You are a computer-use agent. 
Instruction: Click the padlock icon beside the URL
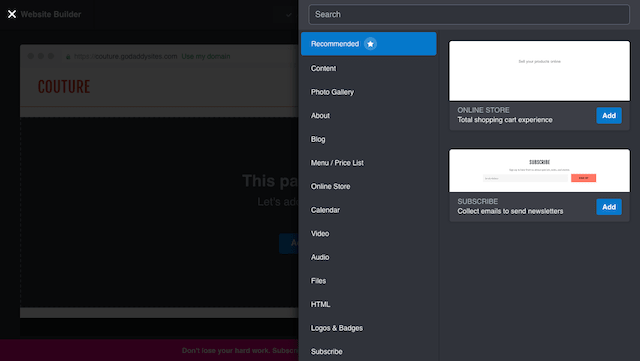[x=68, y=57]
